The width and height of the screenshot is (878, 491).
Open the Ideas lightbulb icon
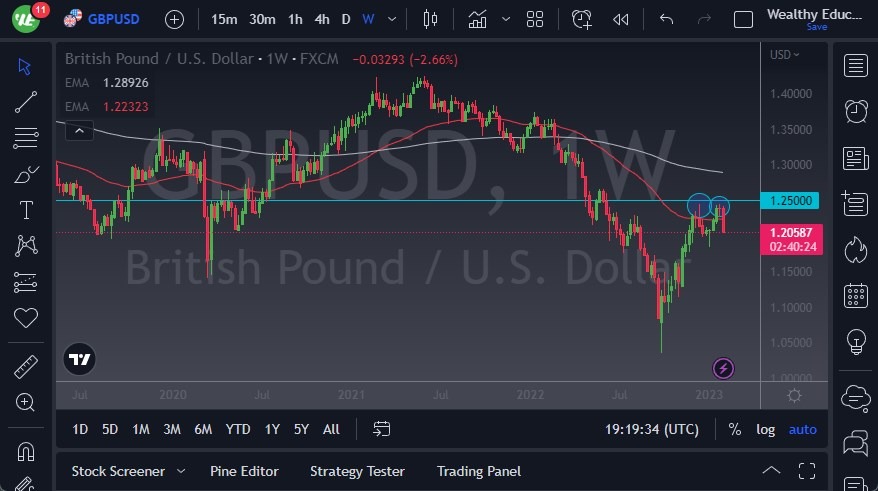(855, 341)
